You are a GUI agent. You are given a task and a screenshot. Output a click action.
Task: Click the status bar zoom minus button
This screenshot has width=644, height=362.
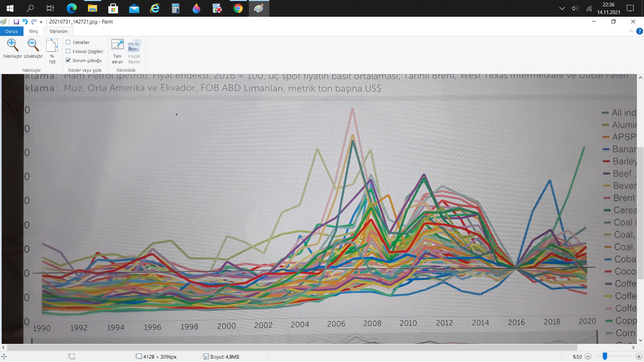(x=588, y=357)
